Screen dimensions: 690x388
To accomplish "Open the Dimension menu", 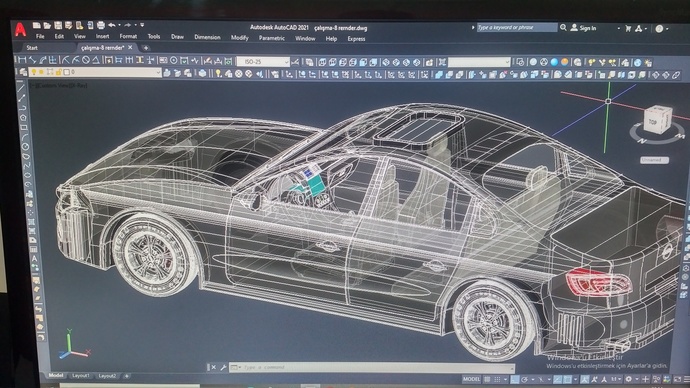I will (207, 37).
